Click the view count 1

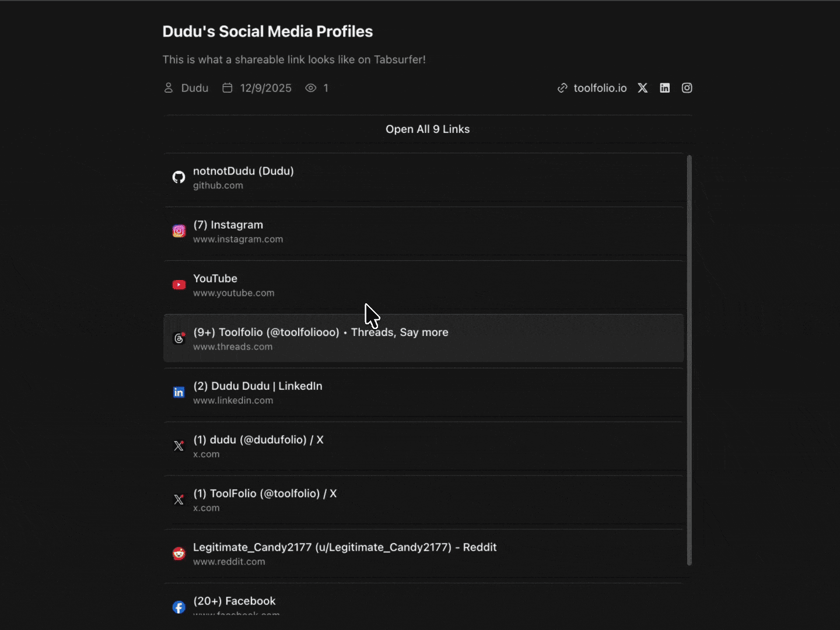pos(326,88)
